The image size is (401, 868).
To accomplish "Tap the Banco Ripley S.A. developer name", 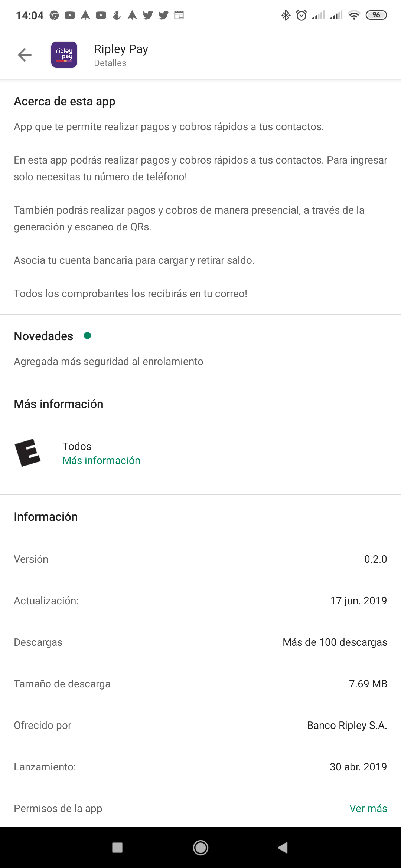I will point(347,725).
